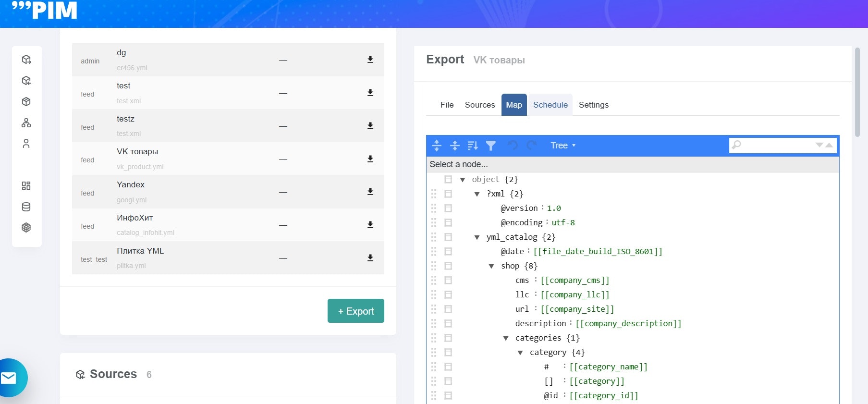
Task: Open the Tree mode dropdown
Action: coord(562,145)
